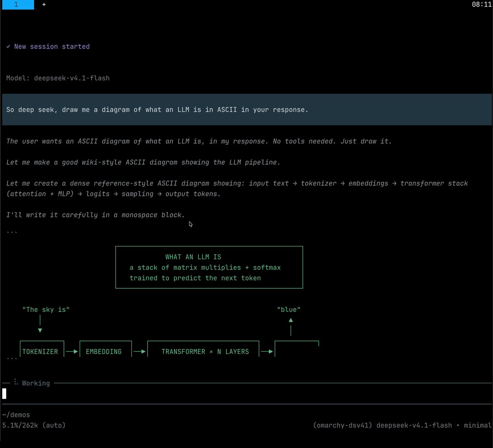Click the '5.1%/262k (auto)' context usage
This screenshot has height=448, width=493.
(x=34, y=425)
